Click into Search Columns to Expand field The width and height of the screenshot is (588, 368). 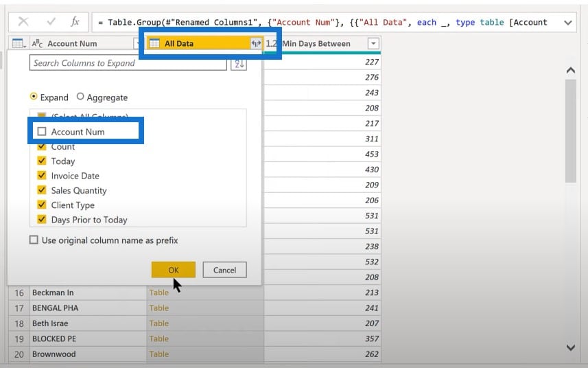(x=128, y=63)
